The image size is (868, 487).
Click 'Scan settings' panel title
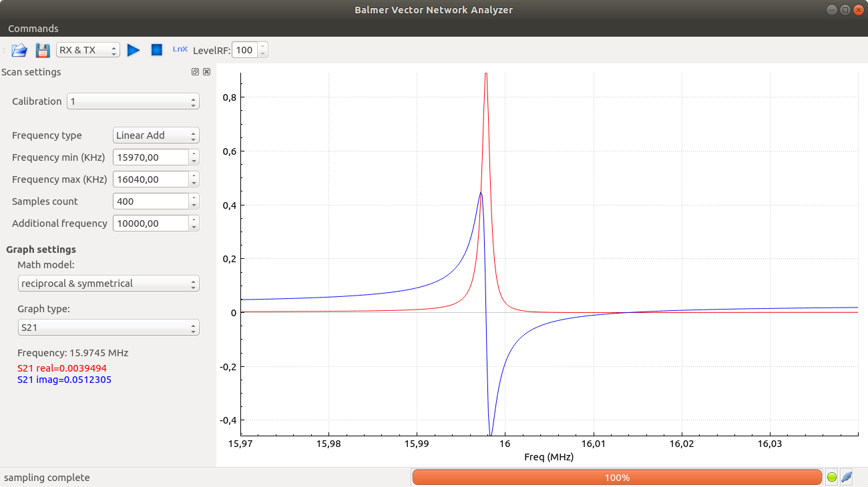pyautogui.click(x=31, y=72)
